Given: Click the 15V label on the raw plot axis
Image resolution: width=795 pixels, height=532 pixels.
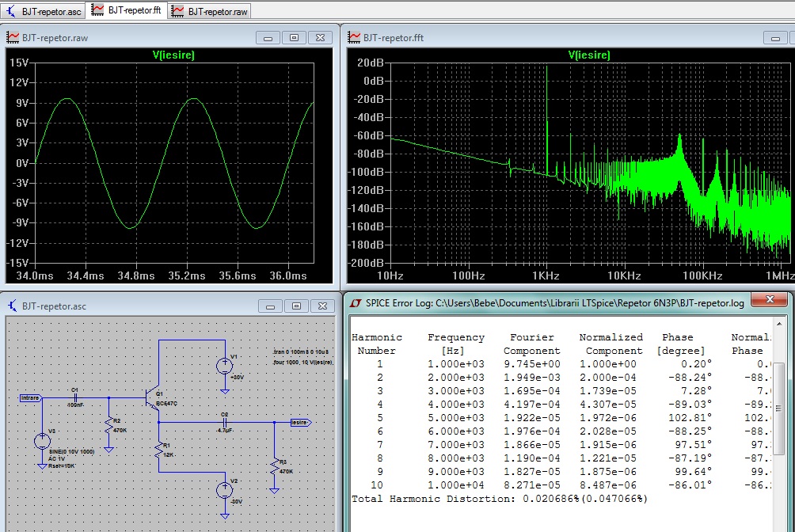Looking at the screenshot, I should 19,63.
